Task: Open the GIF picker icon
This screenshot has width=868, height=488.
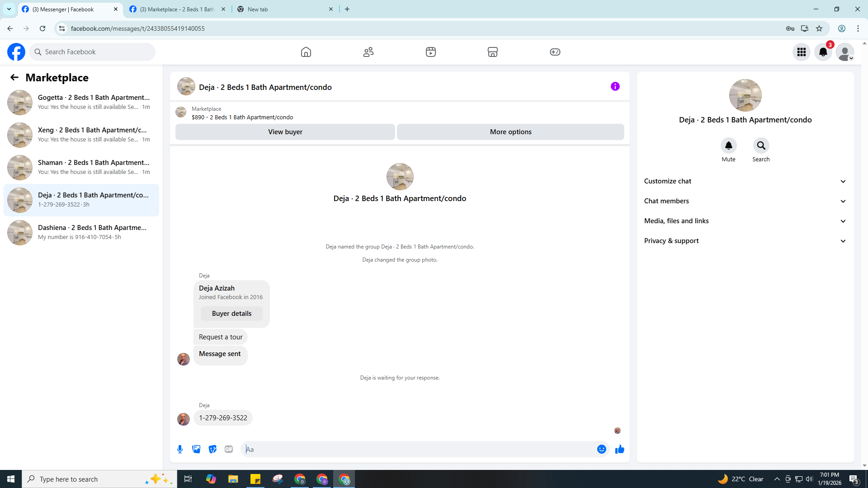Action: click(x=229, y=449)
